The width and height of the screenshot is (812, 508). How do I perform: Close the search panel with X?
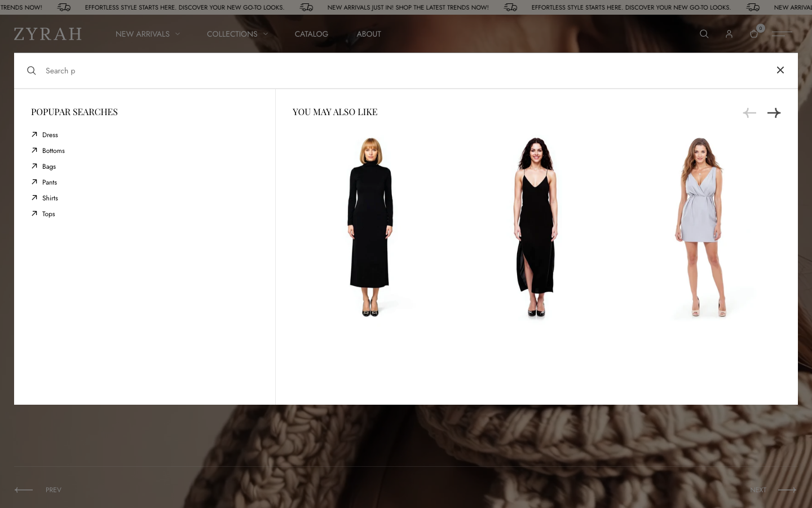coord(780,70)
